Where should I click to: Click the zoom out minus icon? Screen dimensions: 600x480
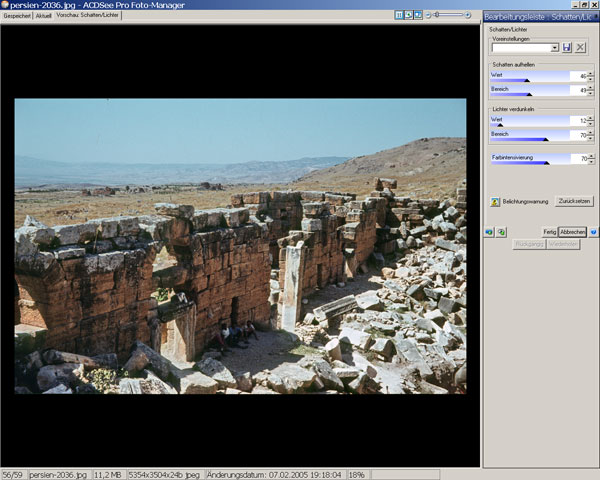tap(429, 15)
